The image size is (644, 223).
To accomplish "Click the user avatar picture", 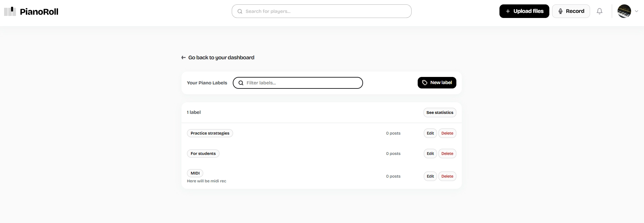I will pos(624,11).
